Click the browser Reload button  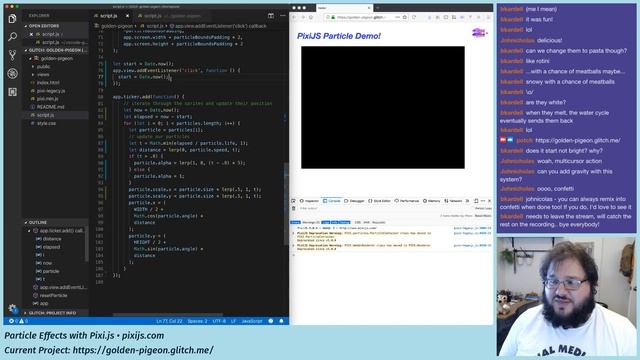pyautogui.click(x=414, y=18)
